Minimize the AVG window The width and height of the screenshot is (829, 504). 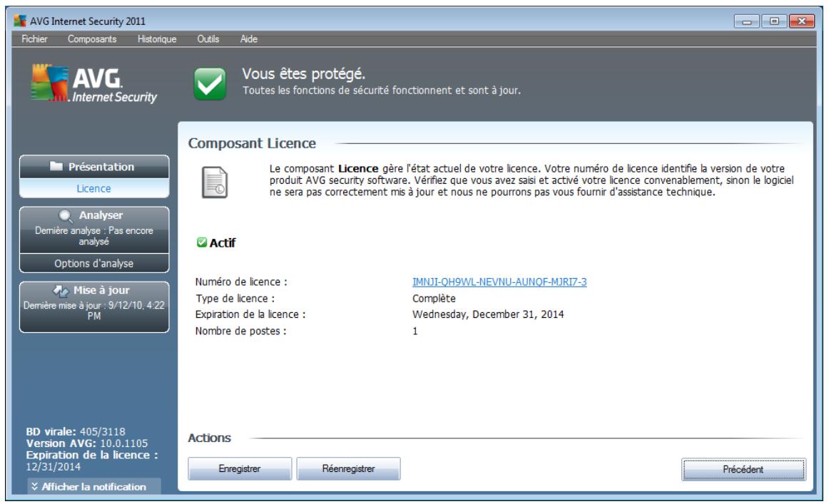point(747,21)
